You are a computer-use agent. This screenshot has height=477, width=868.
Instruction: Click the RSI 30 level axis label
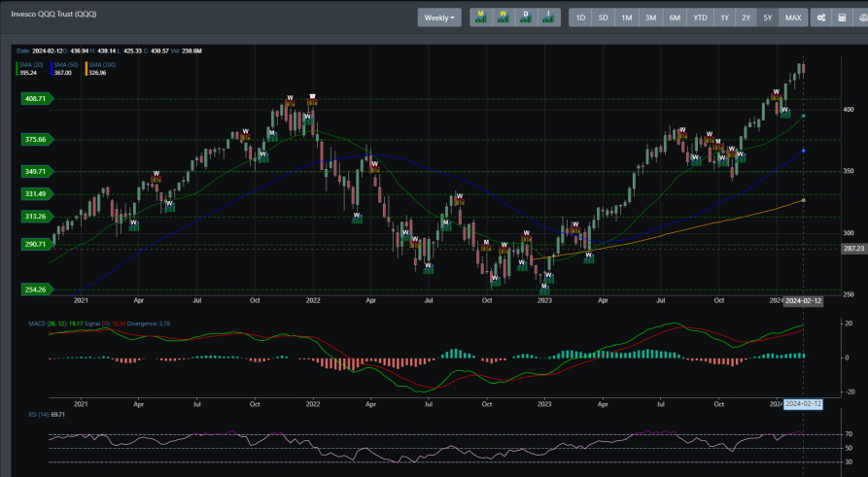[x=848, y=462]
